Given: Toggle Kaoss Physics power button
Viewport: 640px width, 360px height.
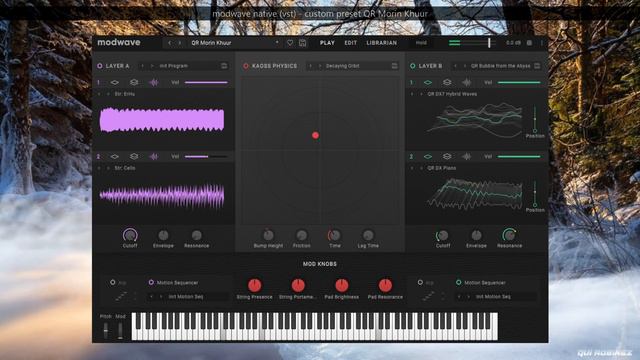Looking at the screenshot, I should 246,66.
